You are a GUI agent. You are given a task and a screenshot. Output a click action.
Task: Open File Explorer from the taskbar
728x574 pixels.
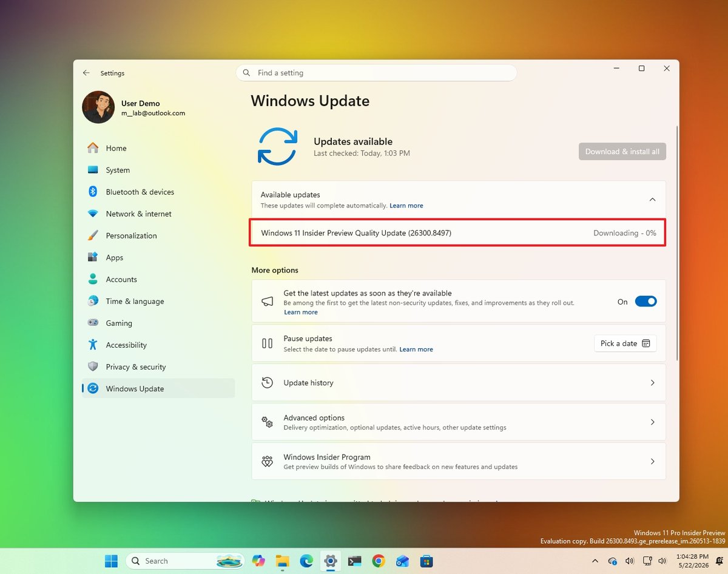click(282, 561)
